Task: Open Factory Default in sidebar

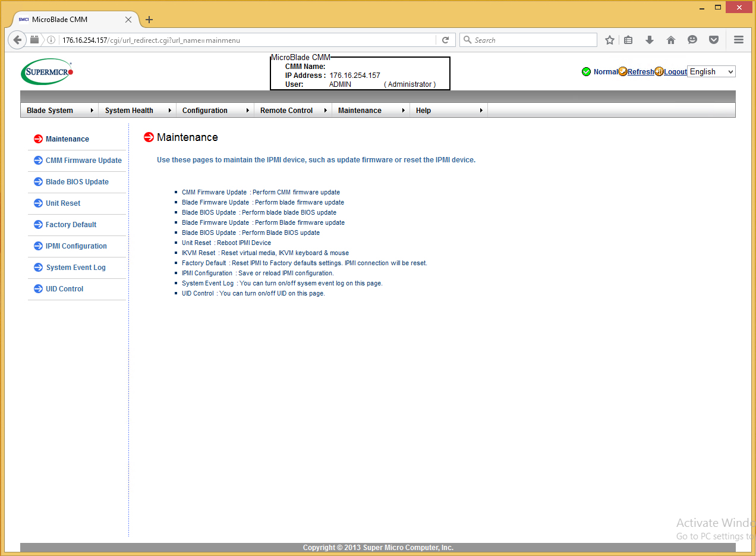Action: (71, 225)
